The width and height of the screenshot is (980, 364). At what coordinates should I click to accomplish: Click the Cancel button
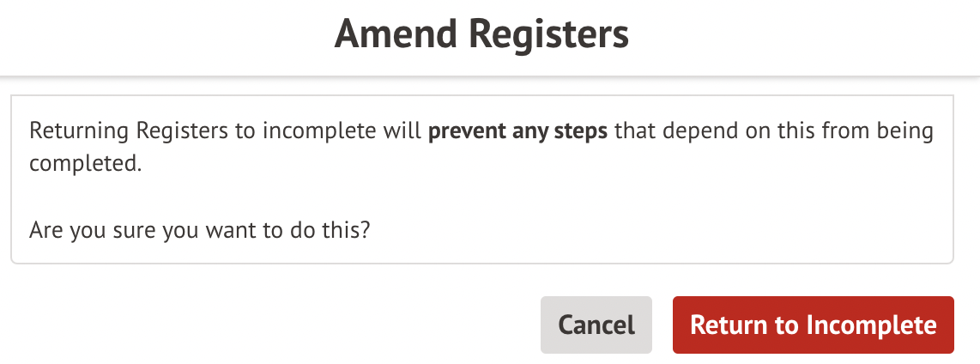click(x=596, y=325)
